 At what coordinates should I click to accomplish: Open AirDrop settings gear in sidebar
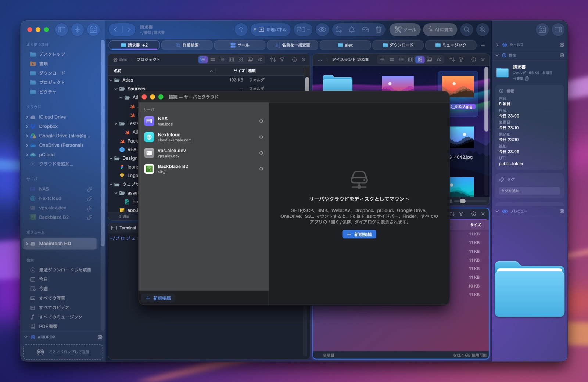point(100,337)
